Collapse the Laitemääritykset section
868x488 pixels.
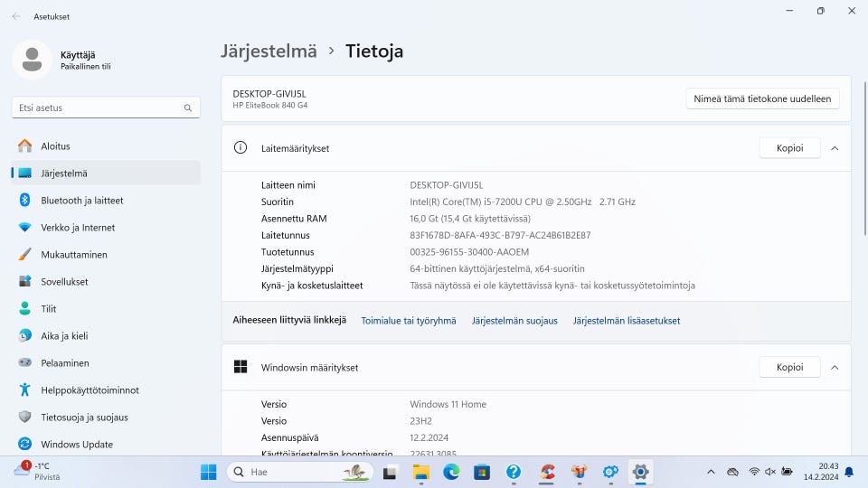click(x=835, y=148)
